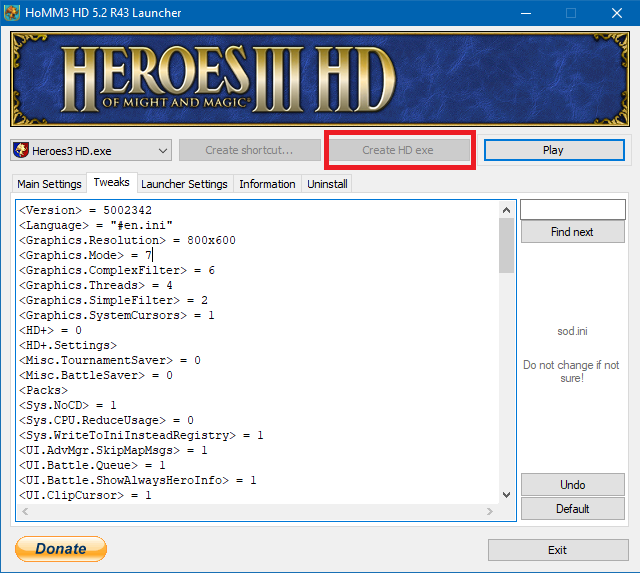Click the Heroes III HD banner image
The height and width of the screenshot is (573, 640).
pos(320,79)
